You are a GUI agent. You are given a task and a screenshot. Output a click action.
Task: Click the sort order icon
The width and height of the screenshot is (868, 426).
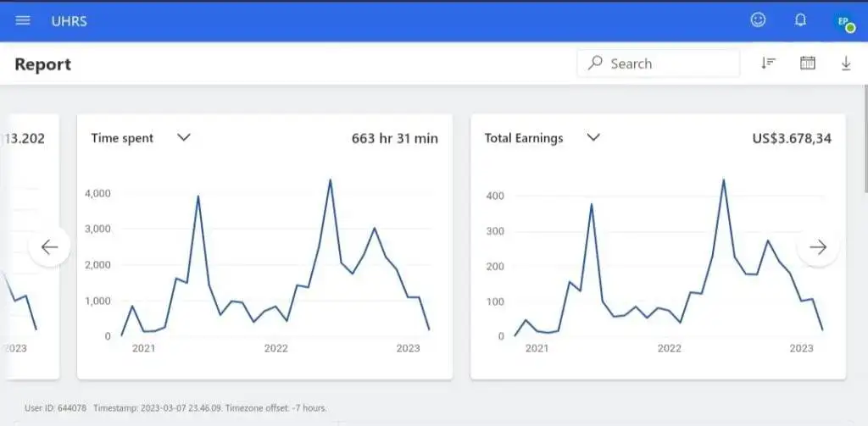(769, 63)
